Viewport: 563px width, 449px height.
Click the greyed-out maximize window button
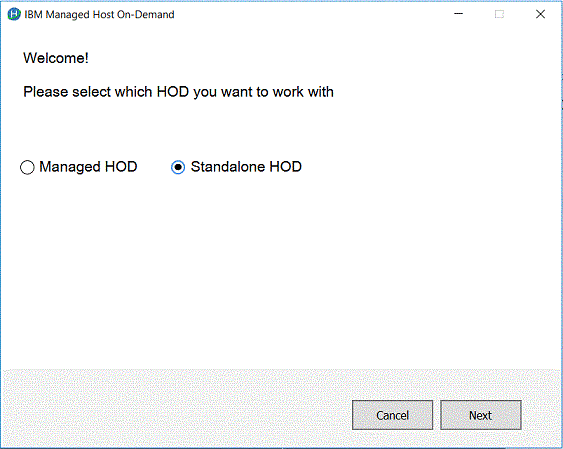499,14
